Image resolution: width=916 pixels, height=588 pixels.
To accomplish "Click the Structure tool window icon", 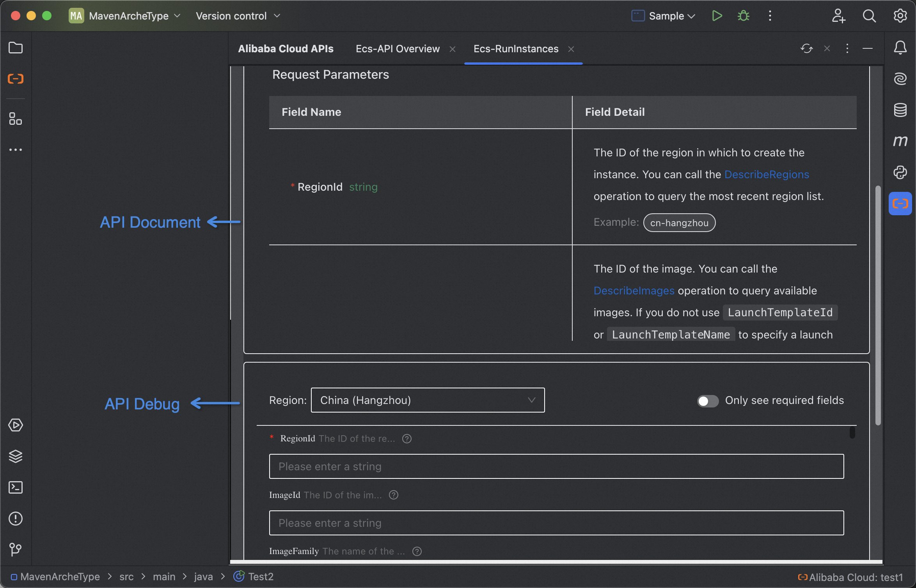I will point(16,119).
